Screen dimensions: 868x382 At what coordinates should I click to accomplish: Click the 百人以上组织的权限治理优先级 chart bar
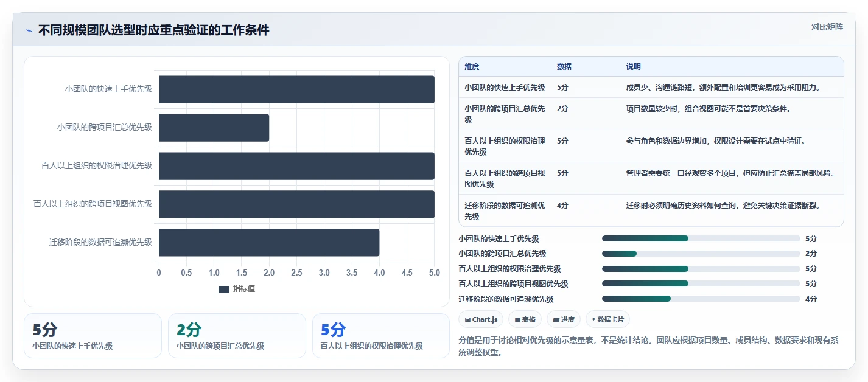click(x=296, y=165)
